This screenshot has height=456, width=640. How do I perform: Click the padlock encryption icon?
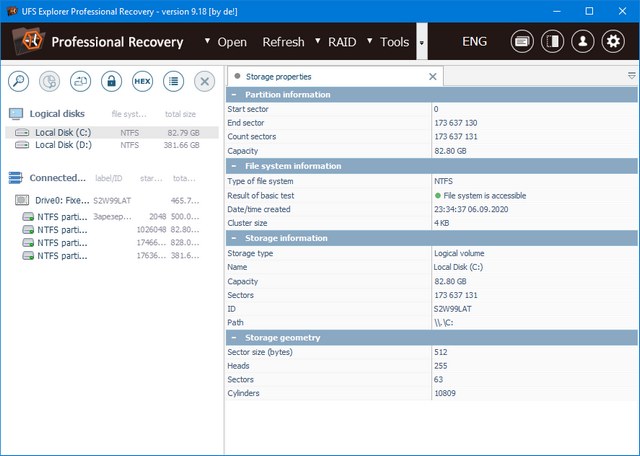(x=112, y=81)
